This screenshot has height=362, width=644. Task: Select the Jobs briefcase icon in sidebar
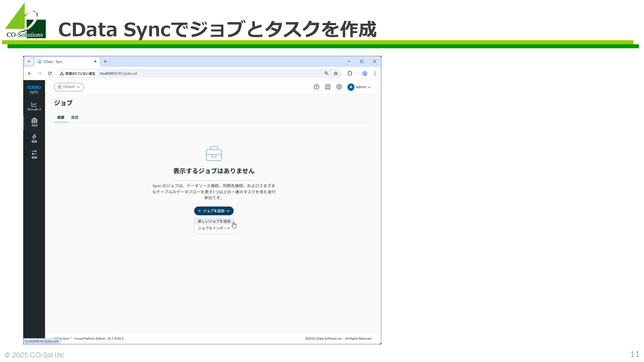(x=34, y=122)
